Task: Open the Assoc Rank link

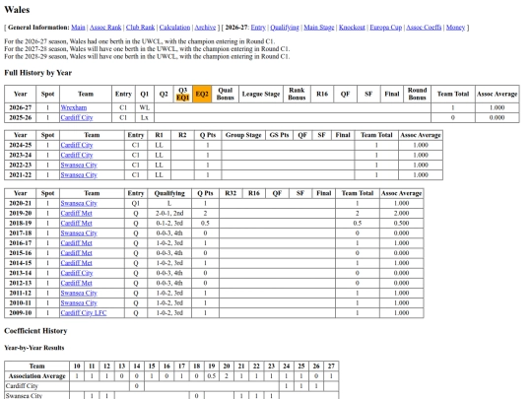Action: (105, 28)
